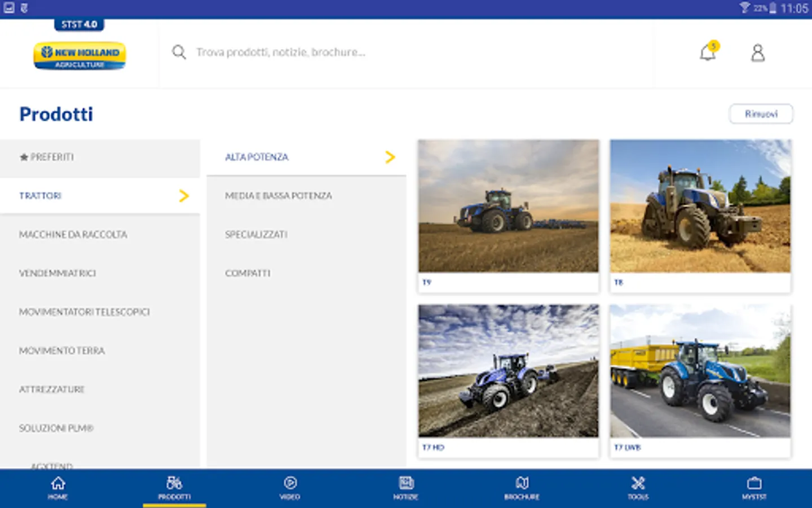Tap the New Holland Agriculture logo
This screenshot has height=508, width=812.
point(80,56)
